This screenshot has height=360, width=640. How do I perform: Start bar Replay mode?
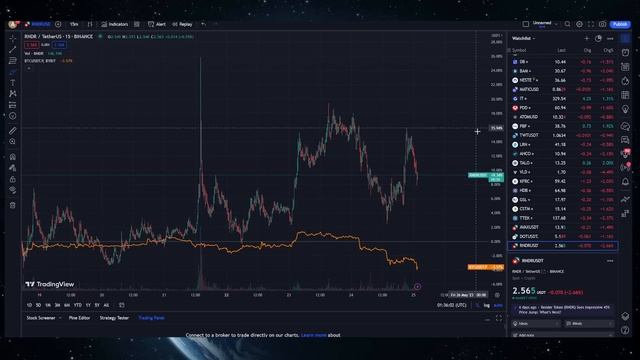click(182, 24)
